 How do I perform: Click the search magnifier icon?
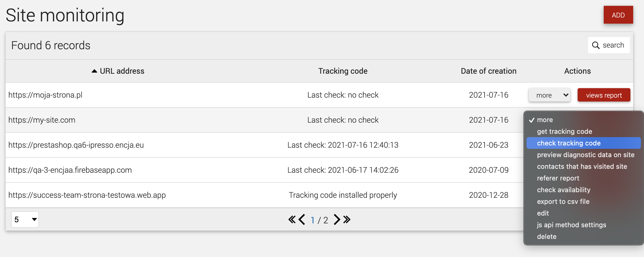pyautogui.click(x=596, y=45)
